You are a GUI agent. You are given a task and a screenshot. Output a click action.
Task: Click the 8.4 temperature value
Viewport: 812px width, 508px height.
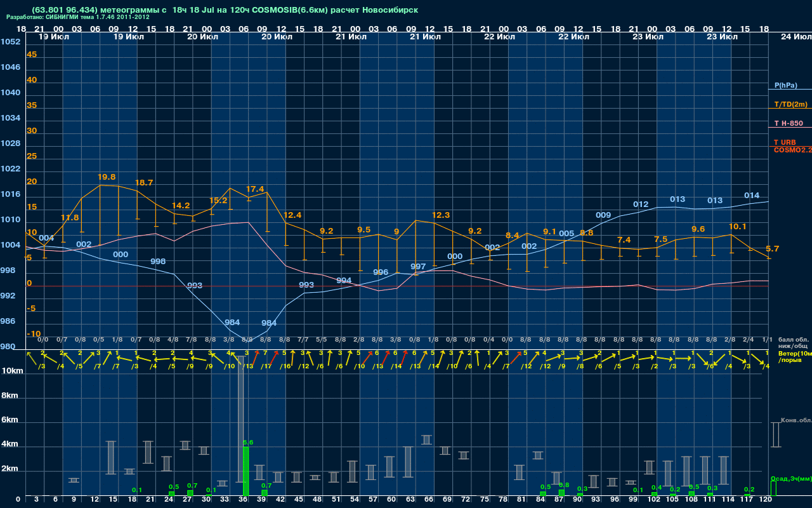(x=513, y=236)
